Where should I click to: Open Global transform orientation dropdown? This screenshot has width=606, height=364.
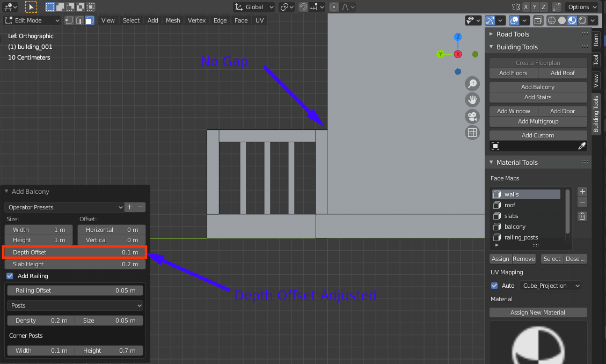pyautogui.click(x=254, y=7)
